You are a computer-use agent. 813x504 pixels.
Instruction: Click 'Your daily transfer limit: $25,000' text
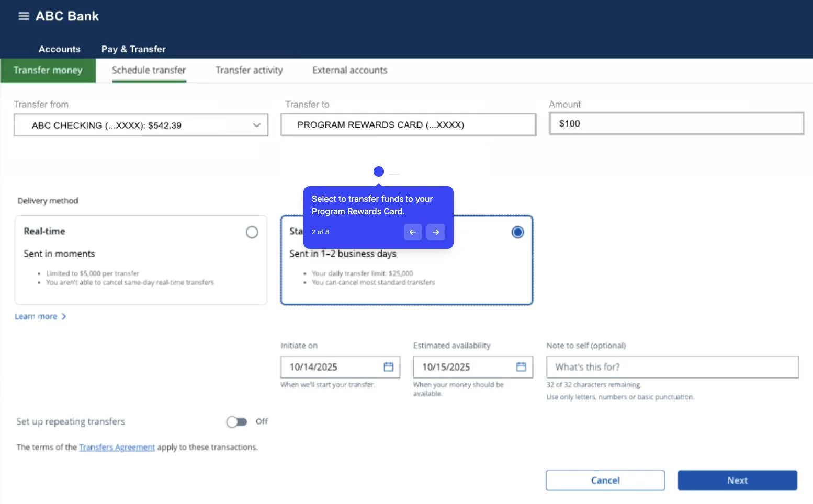point(363,273)
